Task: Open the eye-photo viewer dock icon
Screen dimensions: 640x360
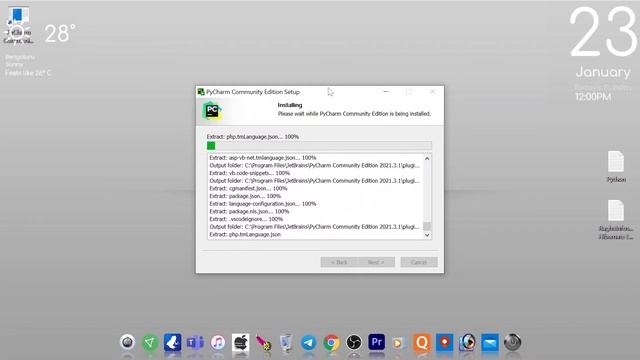Action: (x=467, y=342)
